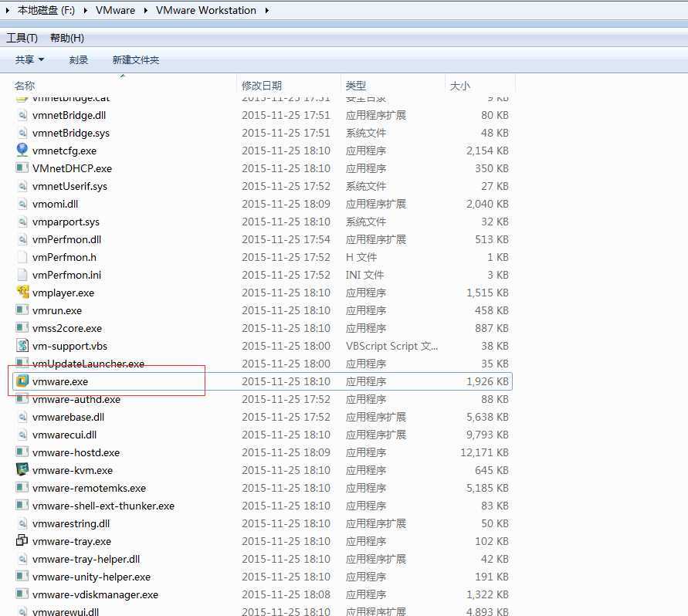Open the 帮助(H) menu

[67, 38]
